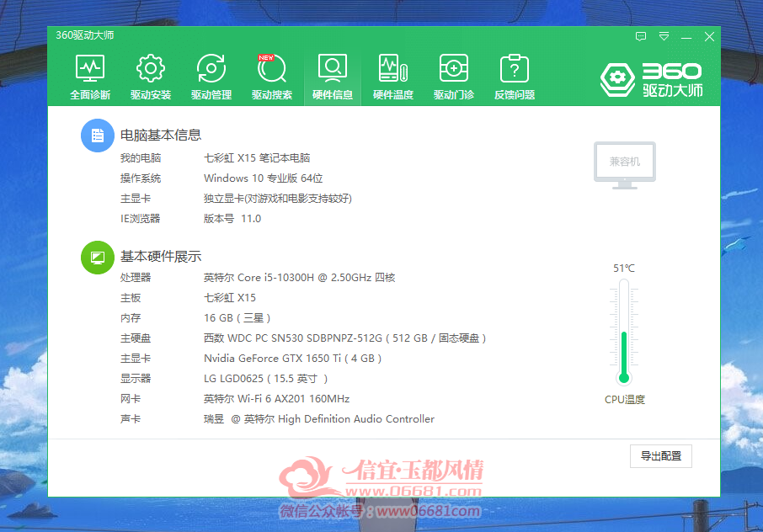Click the IE浏览器 label
This screenshot has width=763, height=532.
pyautogui.click(x=140, y=219)
